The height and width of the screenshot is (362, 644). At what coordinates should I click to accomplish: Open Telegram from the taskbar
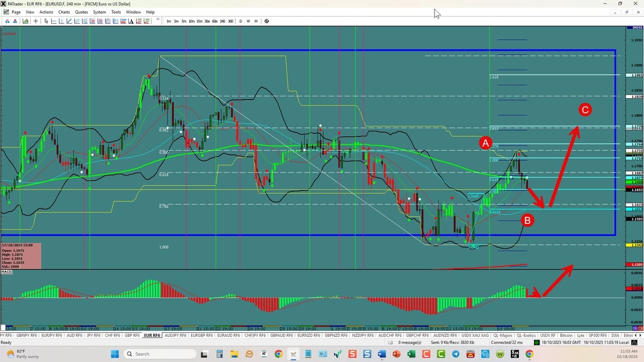coord(456,354)
